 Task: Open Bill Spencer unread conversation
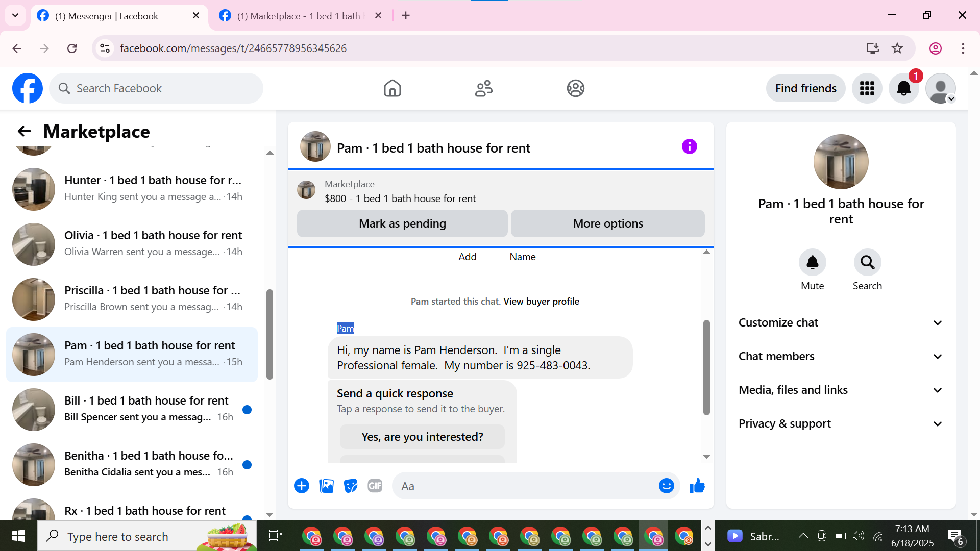132,409
